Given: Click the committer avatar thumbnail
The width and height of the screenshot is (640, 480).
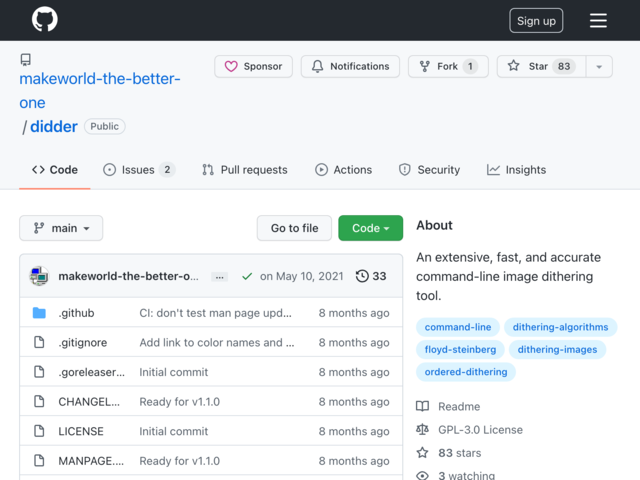Looking at the screenshot, I should [x=39, y=276].
